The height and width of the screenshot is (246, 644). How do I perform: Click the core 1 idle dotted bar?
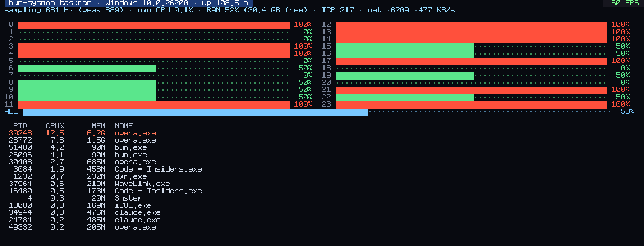[x=154, y=32]
